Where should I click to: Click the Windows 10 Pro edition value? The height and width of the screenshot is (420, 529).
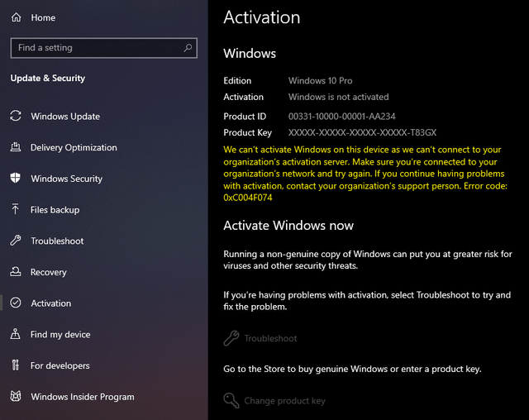pyautogui.click(x=320, y=81)
